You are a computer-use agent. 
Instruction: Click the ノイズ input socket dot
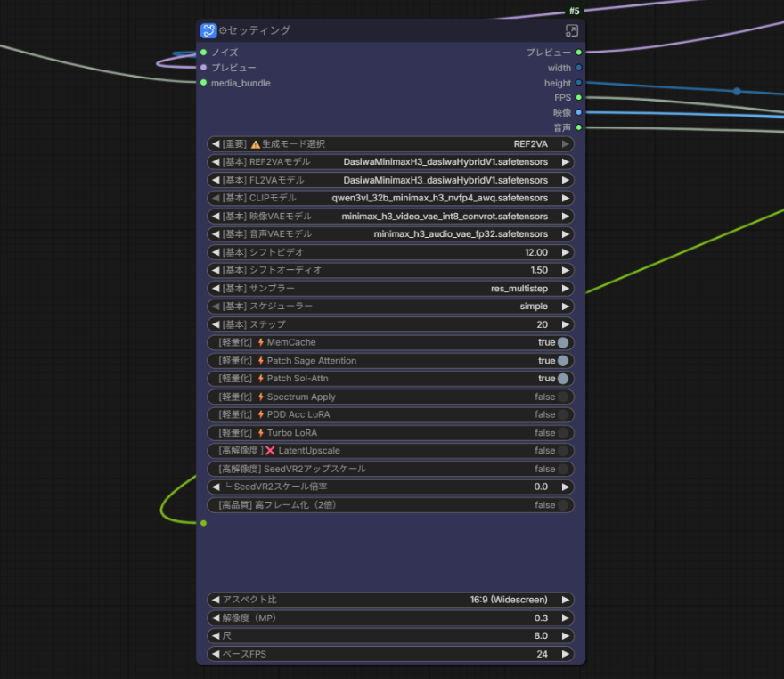pyautogui.click(x=203, y=52)
